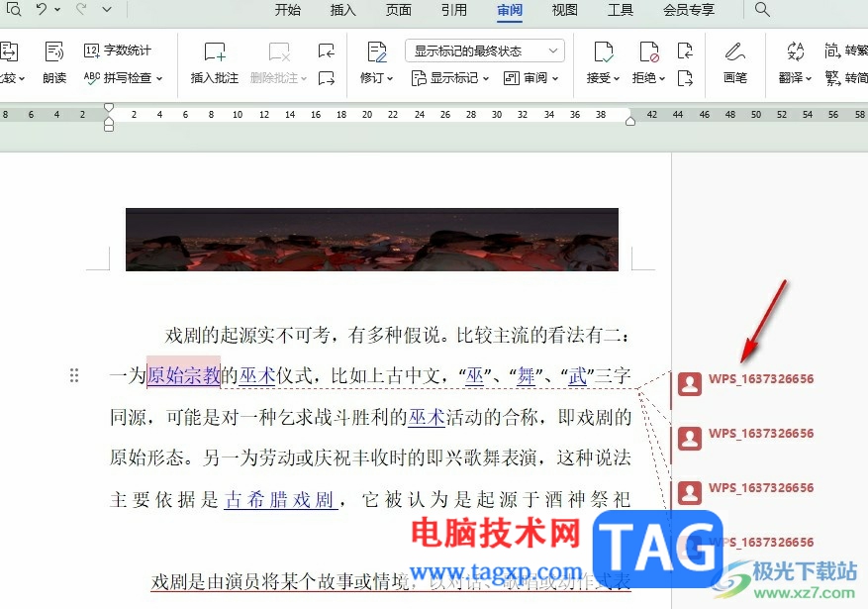Click the 古希腊戏剧 hyperlink
Viewport: 868px width, 609px height.
[281, 499]
